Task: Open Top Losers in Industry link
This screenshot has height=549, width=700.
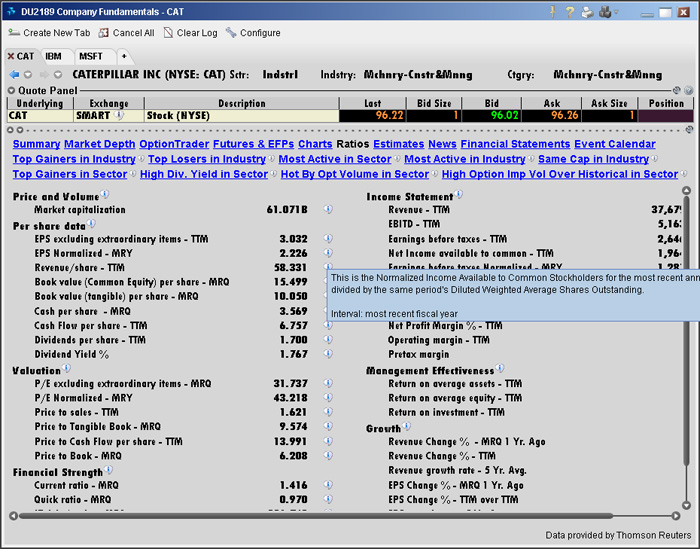Action: [x=207, y=159]
